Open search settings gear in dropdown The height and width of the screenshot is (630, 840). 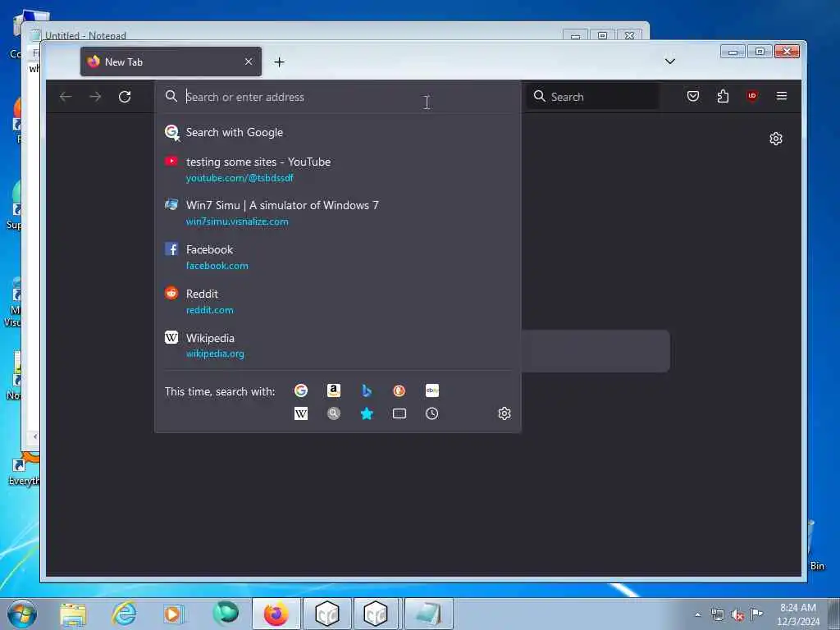(504, 413)
